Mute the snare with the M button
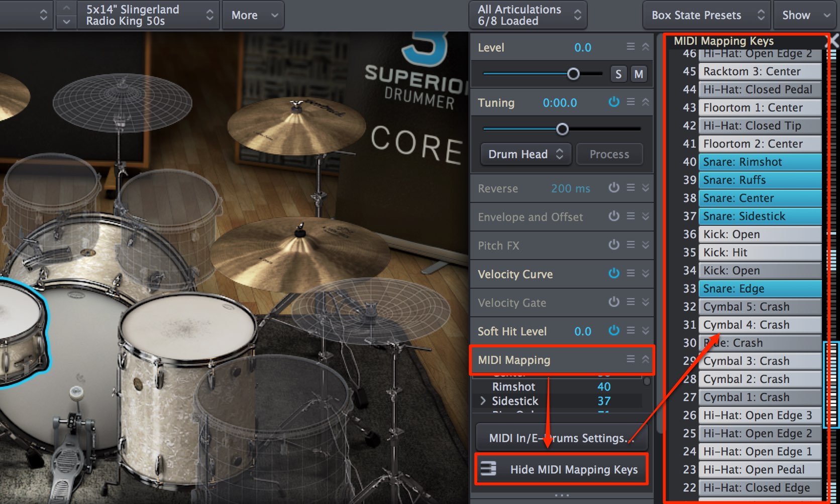This screenshot has height=504, width=840. (639, 74)
